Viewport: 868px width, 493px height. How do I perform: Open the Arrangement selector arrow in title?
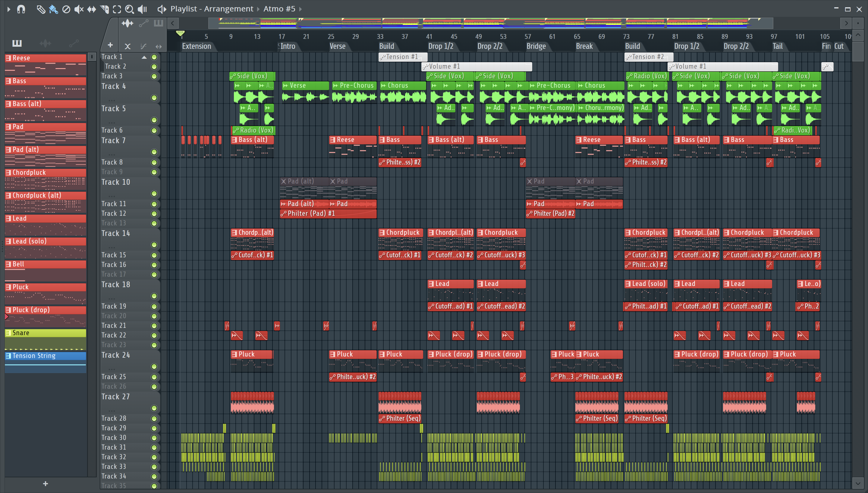(x=258, y=9)
